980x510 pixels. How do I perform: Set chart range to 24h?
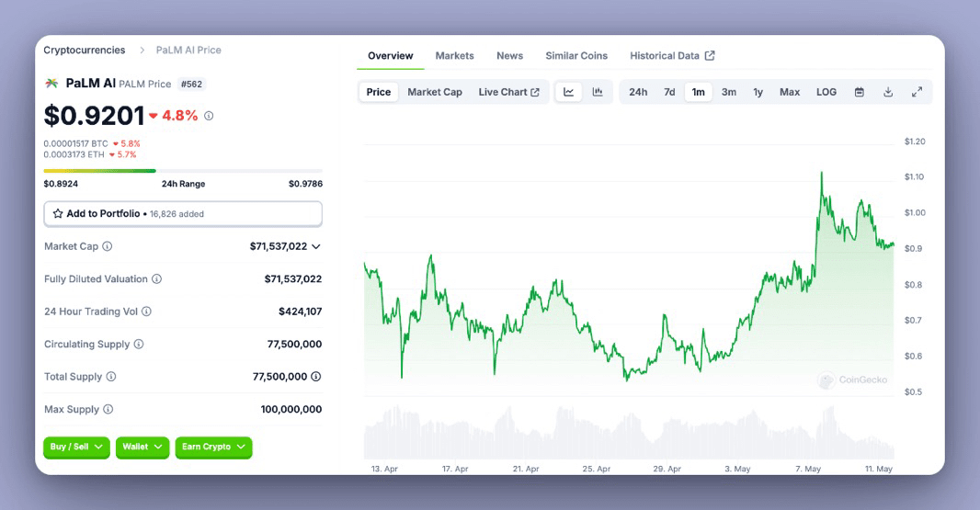click(x=638, y=92)
